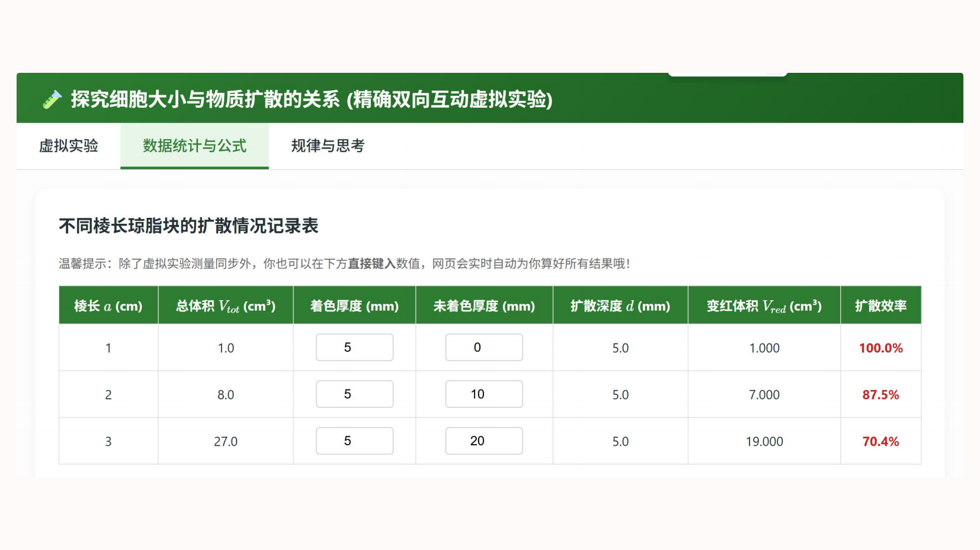980x550 pixels.
Task: Click the edge length cell with value 2
Action: pyautogui.click(x=108, y=395)
